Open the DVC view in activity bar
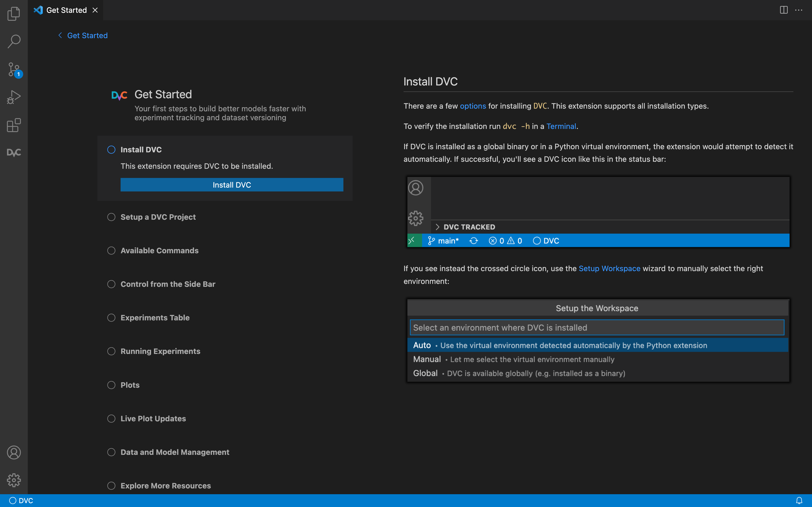The height and width of the screenshot is (507, 812). [x=14, y=153]
